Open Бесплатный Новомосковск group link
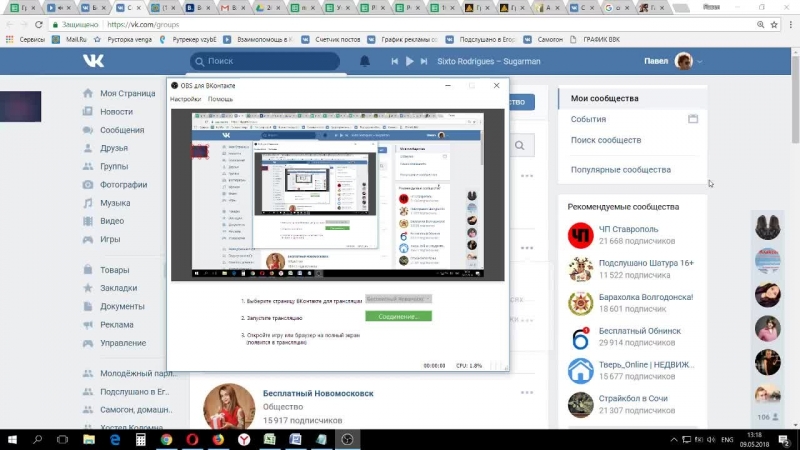This screenshot has width=800, height=450. (x=318, y=393)
